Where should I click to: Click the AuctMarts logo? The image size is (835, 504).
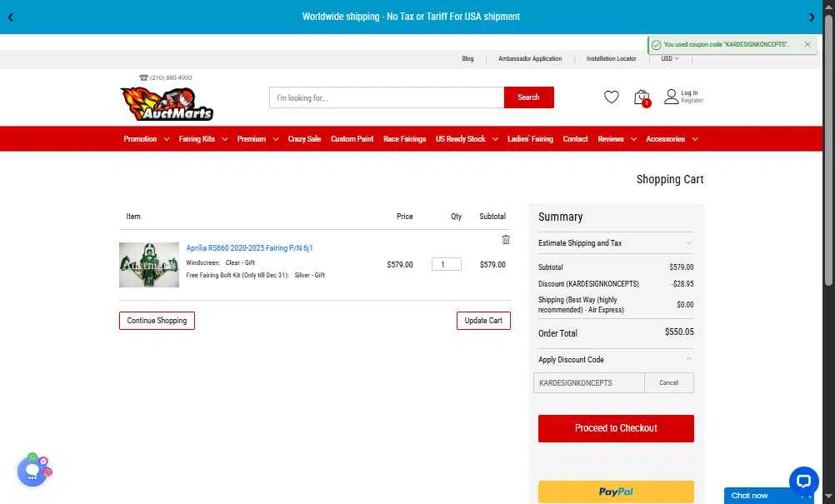click(x=167, y=104)
